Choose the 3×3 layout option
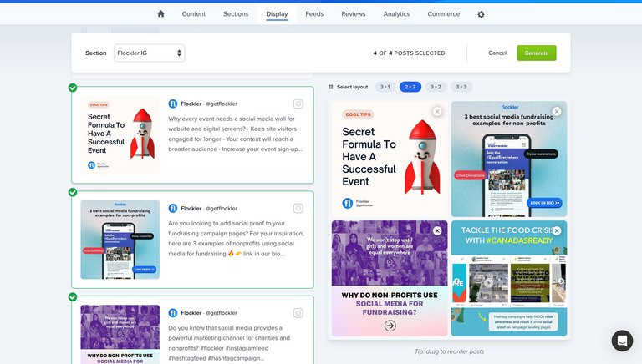Screen dimensions: 642x364 (461, 87)
